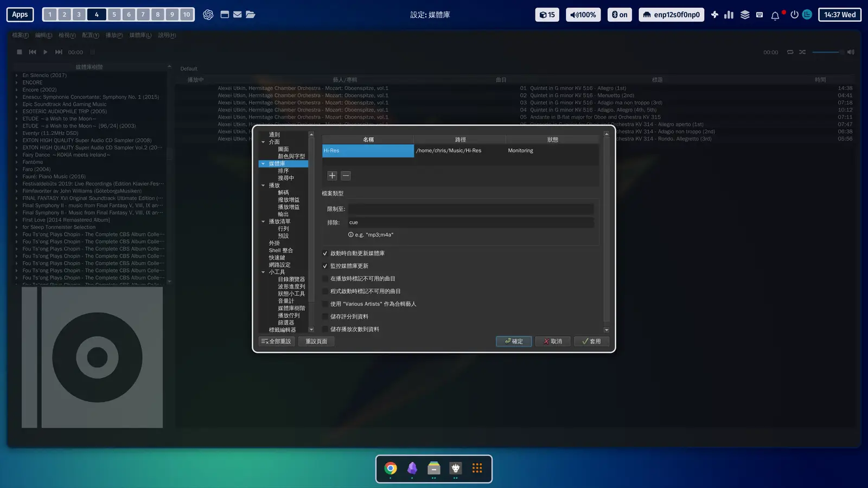Screen dimensions: 868x488
Task: Collapse the 播放清單 tree section
Action: (263, 221)
